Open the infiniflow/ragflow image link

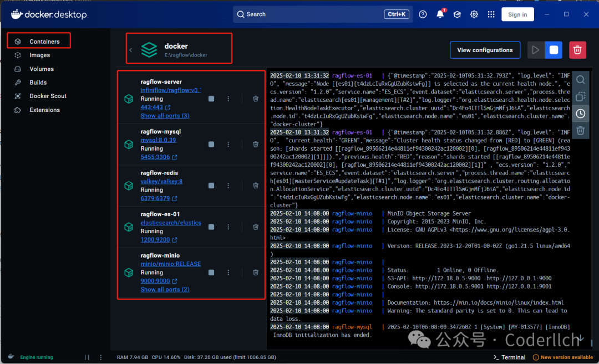point(170,90)
